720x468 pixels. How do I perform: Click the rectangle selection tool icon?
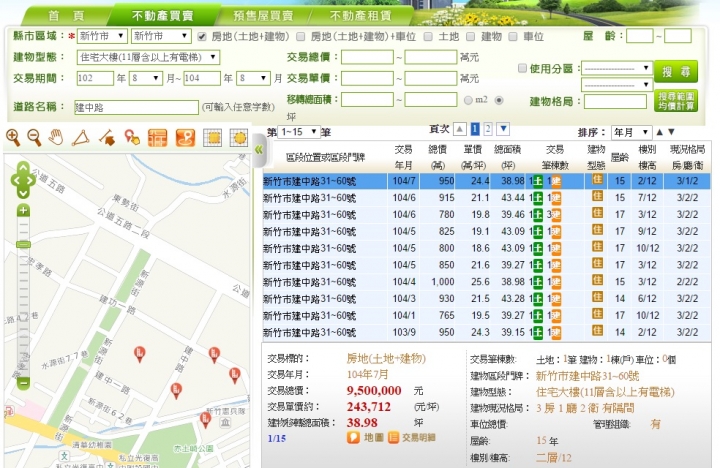click(x=212, y=138)
